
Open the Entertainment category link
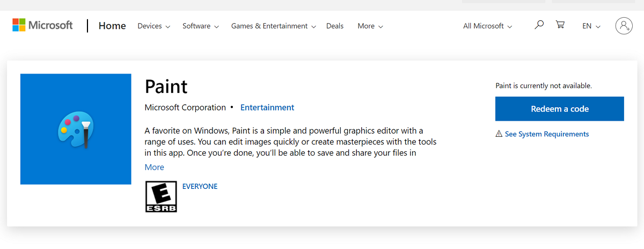[x=267, y=107]
